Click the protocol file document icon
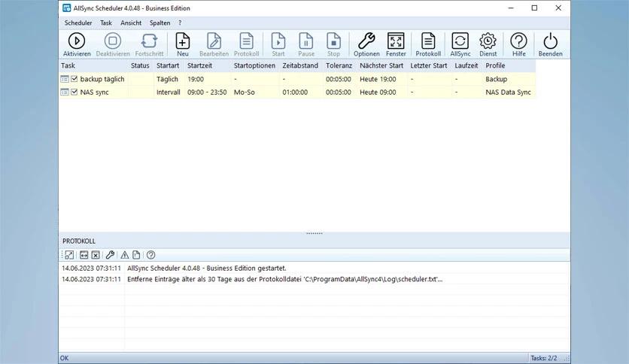Image resolution: width=629 pixels, height=364 pixels. (x=136, y=255)
